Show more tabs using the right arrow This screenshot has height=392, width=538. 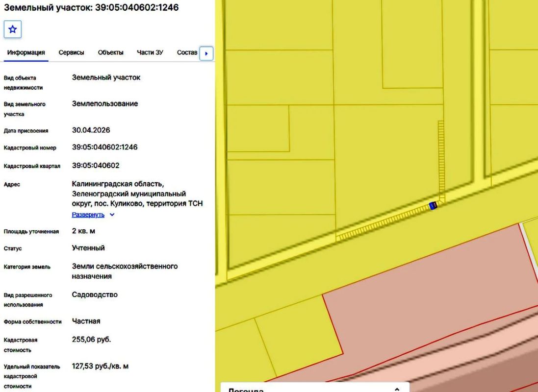tap(206, 53)
